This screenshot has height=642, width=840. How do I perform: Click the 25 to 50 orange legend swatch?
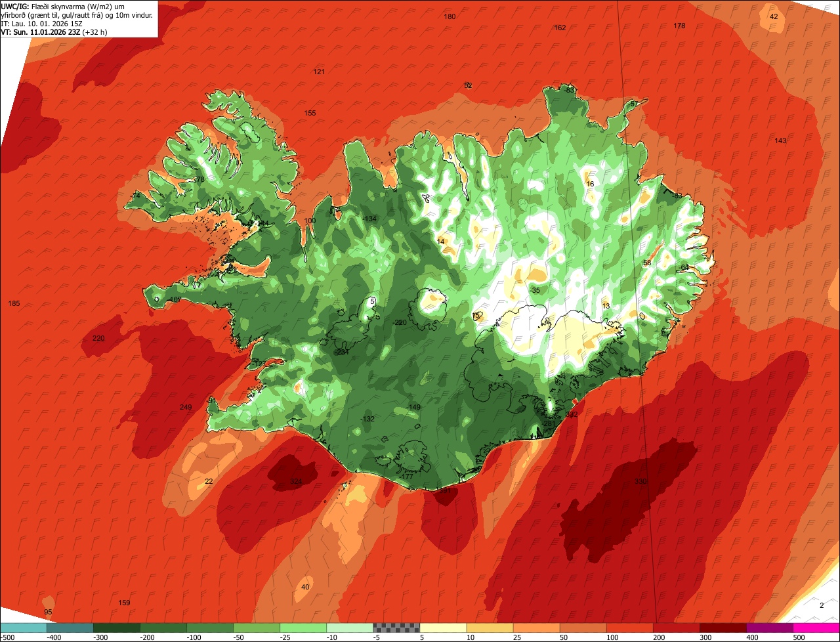tap(536, 628)
